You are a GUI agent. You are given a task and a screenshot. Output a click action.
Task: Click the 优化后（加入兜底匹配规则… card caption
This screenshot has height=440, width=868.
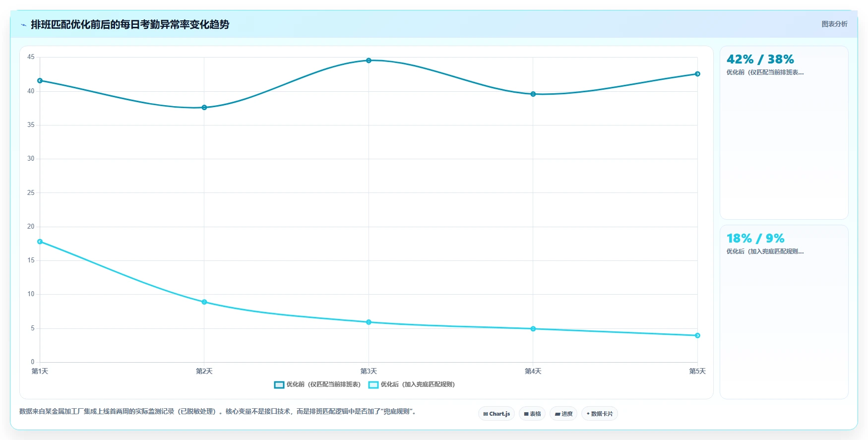pos(765,251)
